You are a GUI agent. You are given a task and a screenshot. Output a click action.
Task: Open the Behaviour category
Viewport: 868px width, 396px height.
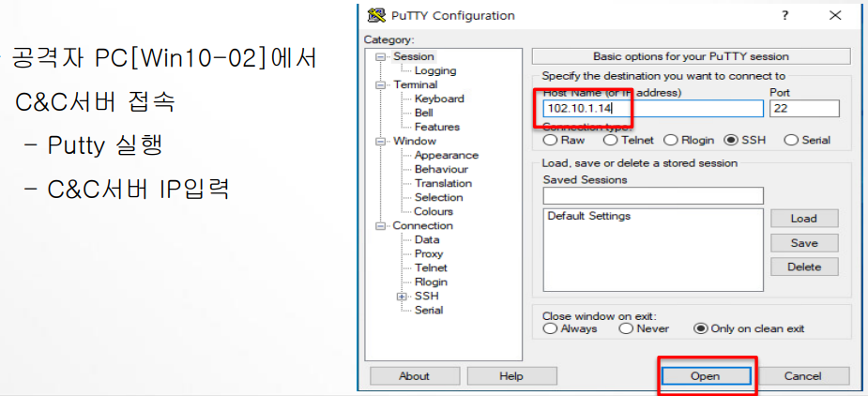point(441,170)
